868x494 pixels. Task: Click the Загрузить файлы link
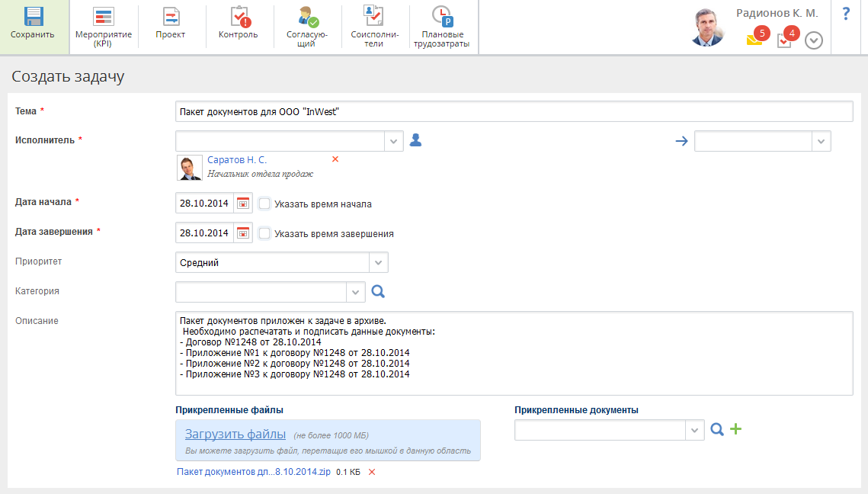click(x=235, y=434)
